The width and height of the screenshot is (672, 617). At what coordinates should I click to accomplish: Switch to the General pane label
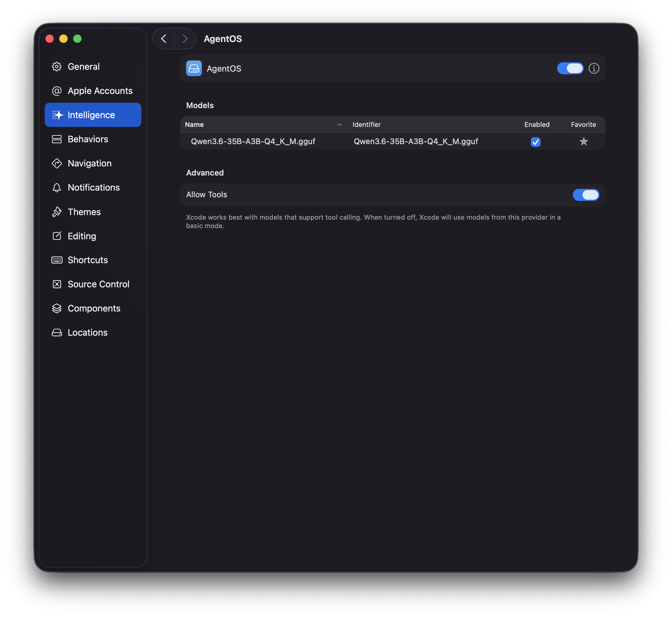(x=83, y=66)
